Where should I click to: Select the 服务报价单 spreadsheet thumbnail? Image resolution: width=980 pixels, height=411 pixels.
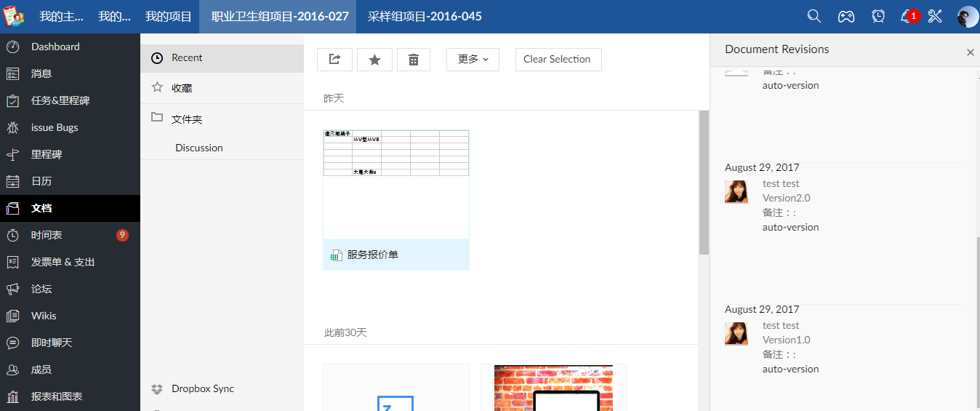point(395,185)
